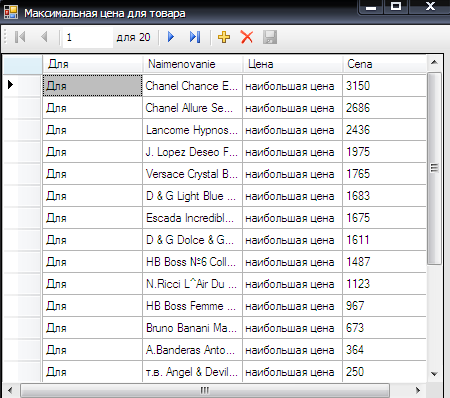Select the price cell 1123
The height and width of the screenshot is (398, 450).
tap(384, 284)
